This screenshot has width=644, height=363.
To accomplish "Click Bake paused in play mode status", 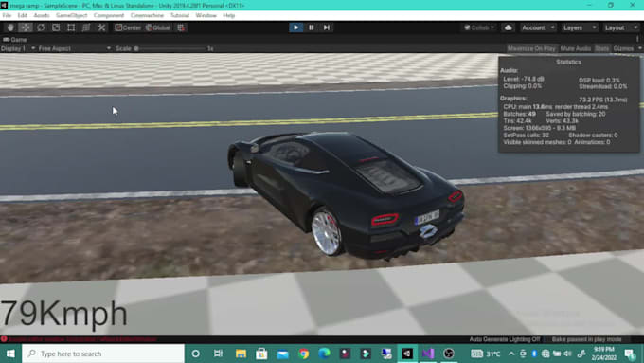I will click(x=586, y=339).
